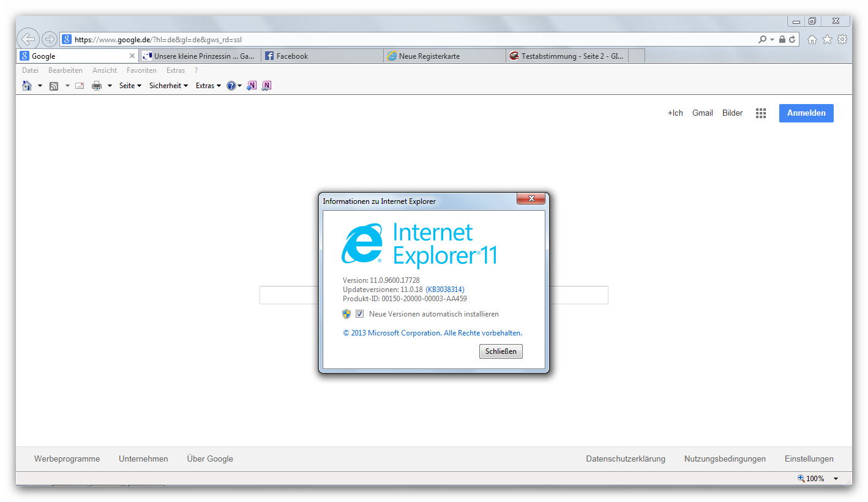
Task: Click the Version: 11.0.9600.17728 text
Action: (381, 280)
